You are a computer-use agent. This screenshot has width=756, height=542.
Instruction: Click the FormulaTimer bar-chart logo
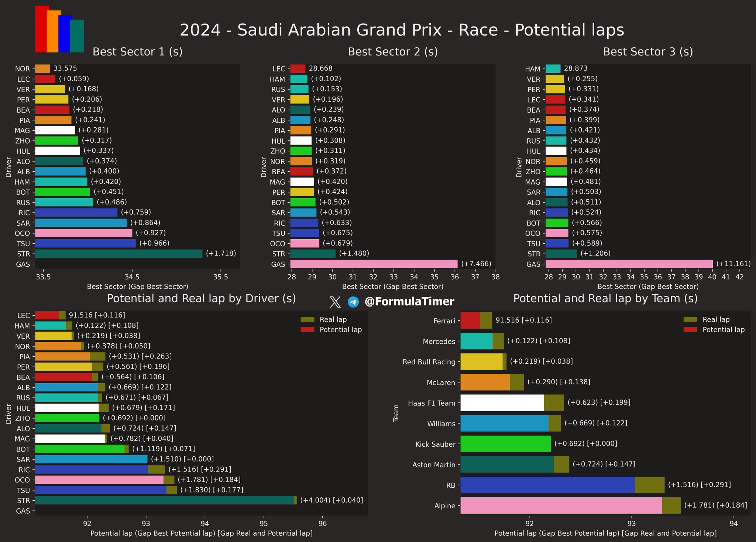click(x=59, y=29)
